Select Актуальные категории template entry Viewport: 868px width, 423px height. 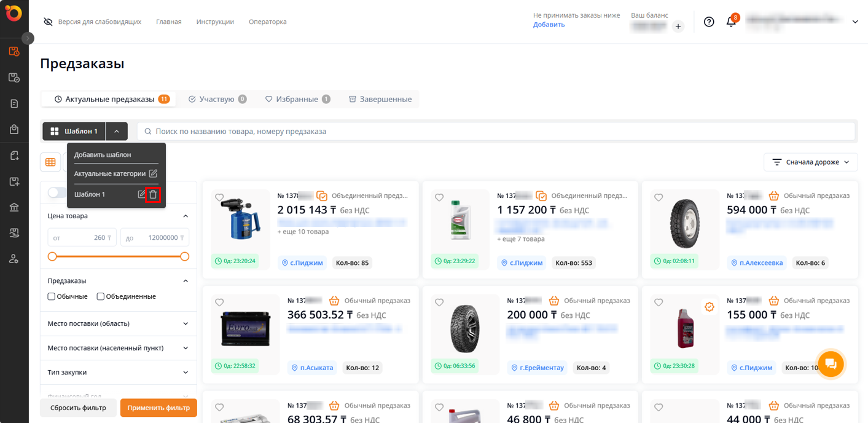coord(110,173)
